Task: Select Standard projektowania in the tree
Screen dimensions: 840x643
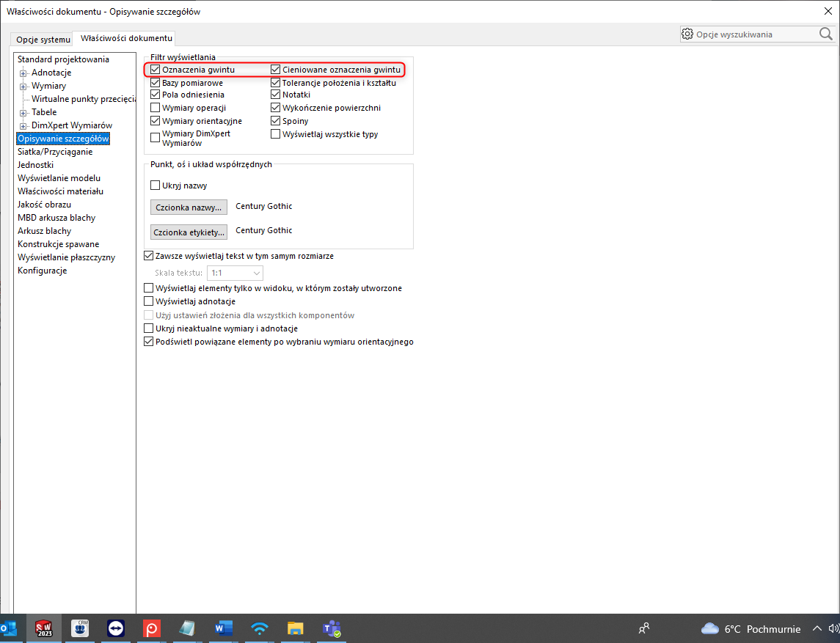Action: (x=63, y=59)
